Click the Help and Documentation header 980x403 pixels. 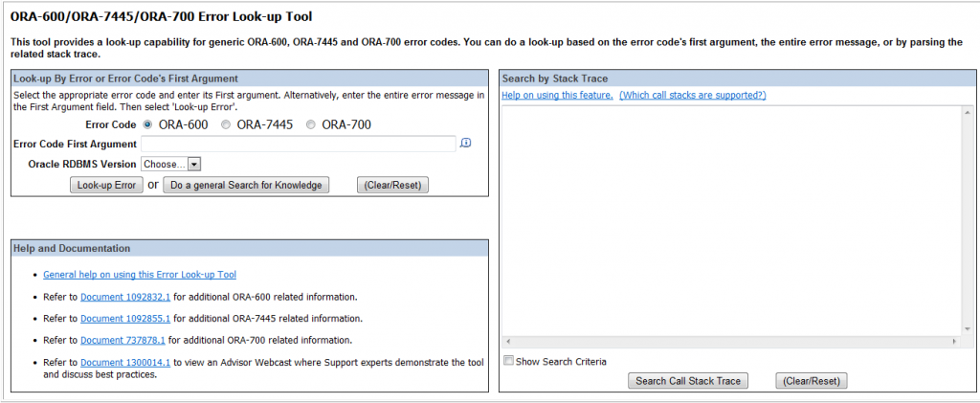pyautogui.click(x=250, y=248)
